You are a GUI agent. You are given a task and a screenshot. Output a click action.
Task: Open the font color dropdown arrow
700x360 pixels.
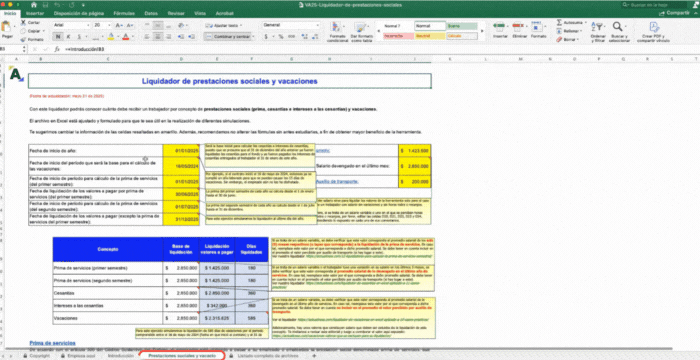[x=132, y=37]
